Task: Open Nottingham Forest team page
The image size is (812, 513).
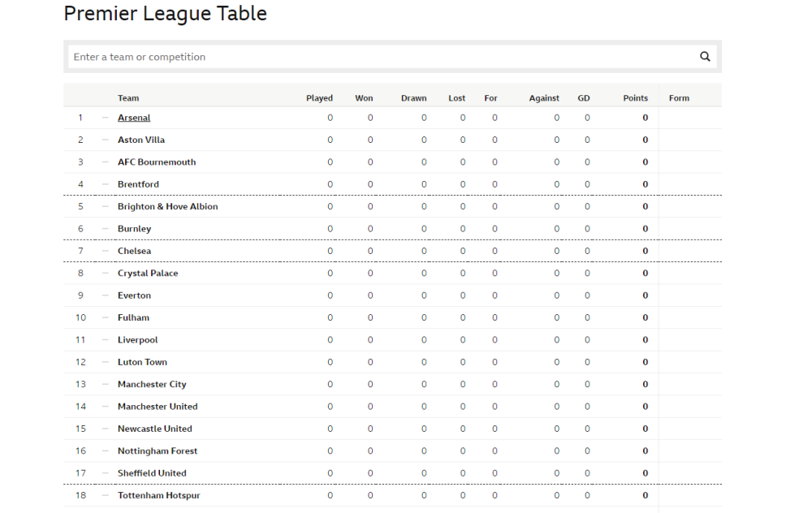Action: 157,451
